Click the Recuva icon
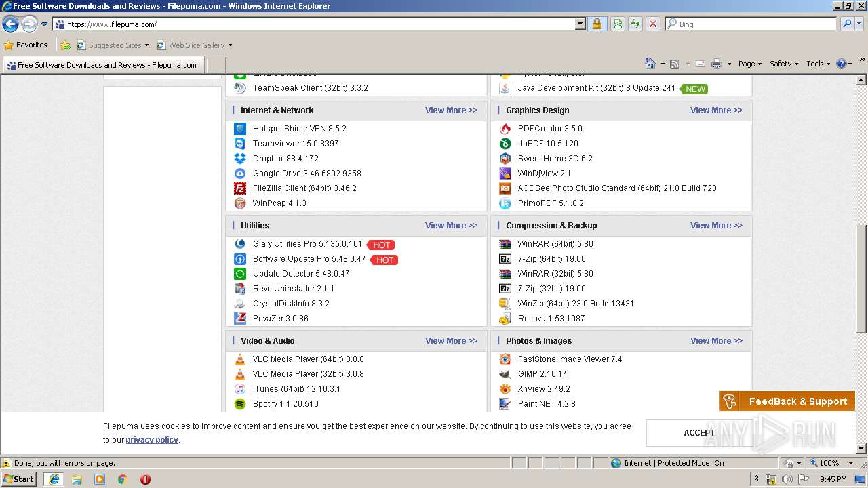Viewport: 868px width, 488px height. (x=505, y=319)
